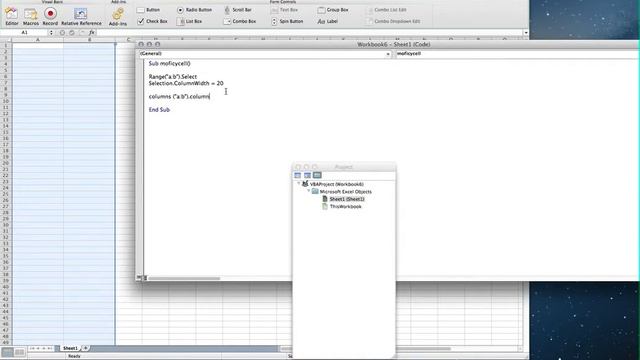Switch to the Sheet1 tab
Viewport: 640px width, 360px height.
pyautogui.click(x=70, y=348)
